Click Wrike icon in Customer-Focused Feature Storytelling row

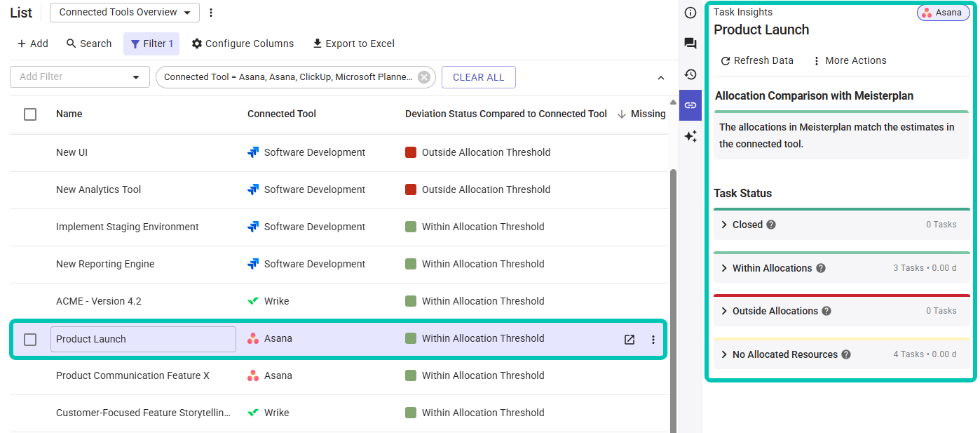[253, 413]
